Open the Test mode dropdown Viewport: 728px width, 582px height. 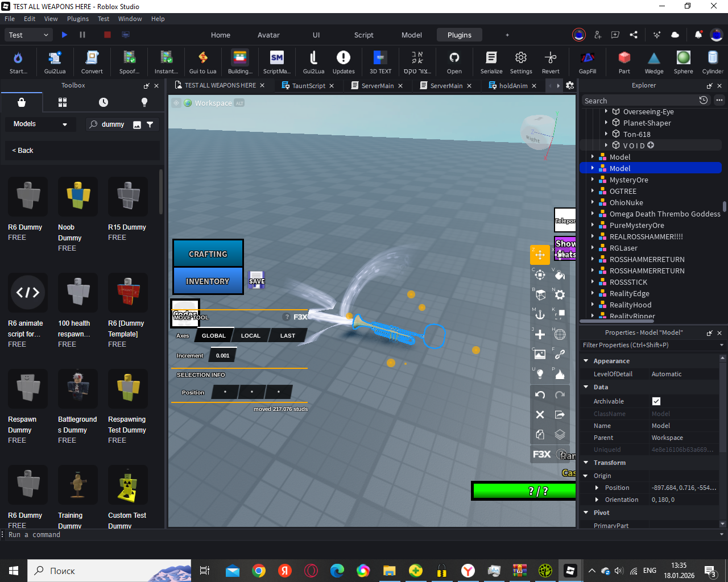(x=29, y=35)
